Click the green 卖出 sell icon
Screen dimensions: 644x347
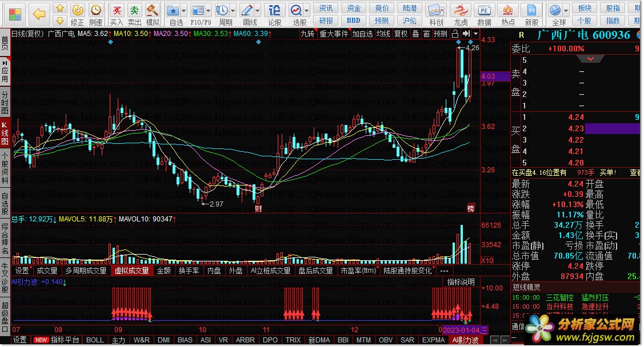point(134,10)
